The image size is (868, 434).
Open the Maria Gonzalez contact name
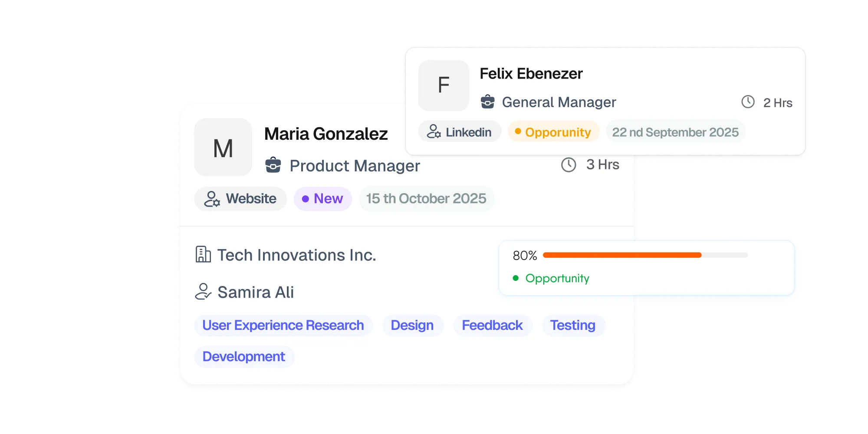tap(326, 134)
